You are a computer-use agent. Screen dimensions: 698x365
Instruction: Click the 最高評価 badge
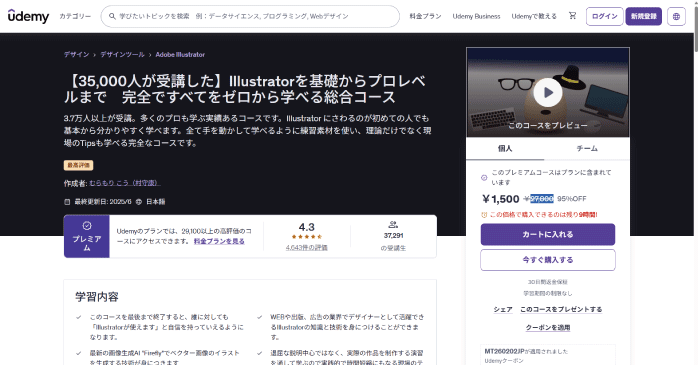pos(78,165)
